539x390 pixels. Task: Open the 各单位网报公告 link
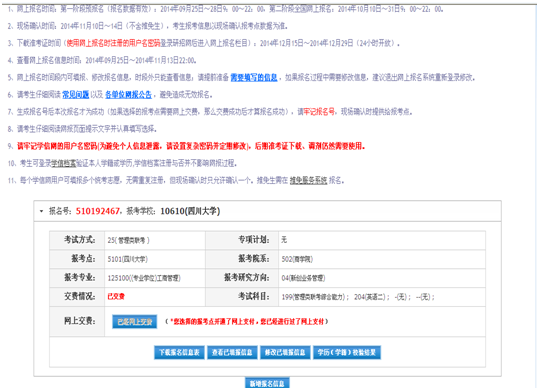(x=128, y=94)
